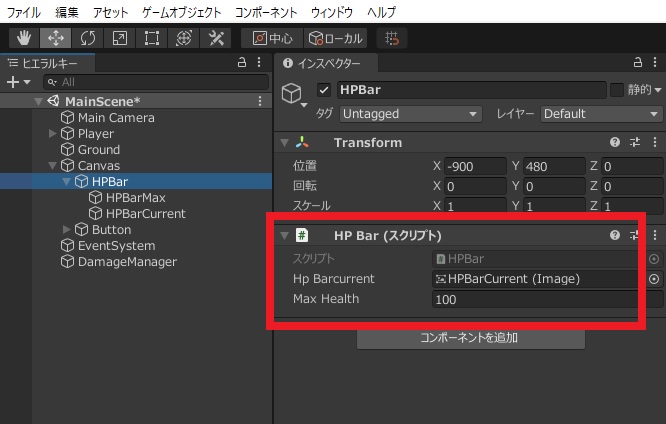The image size is (666, 424).
Task: Select the Canvas object
Action: [90, 166]
